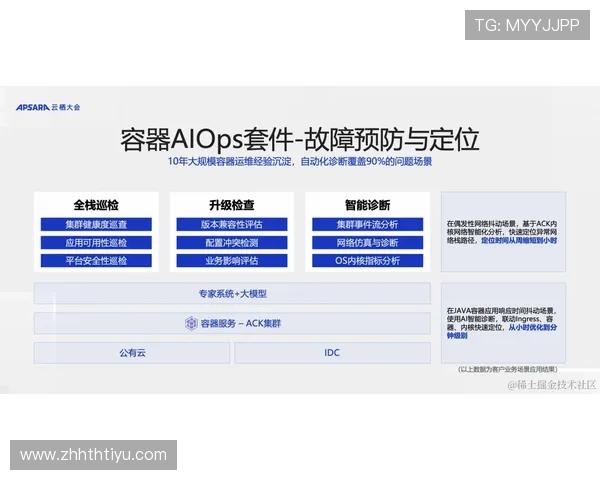Click the ACK container service hexagon icon
This screenshot has width=600, height=480.
point(191,323)
